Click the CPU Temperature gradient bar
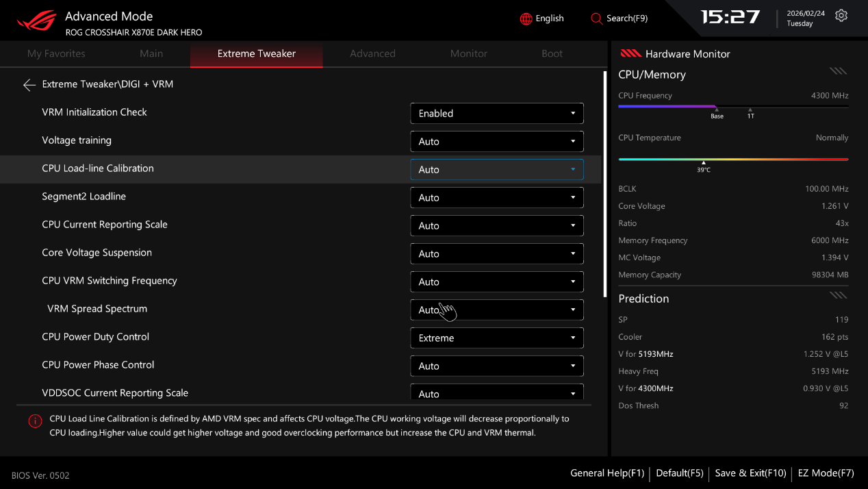 [x=732, y=159]
